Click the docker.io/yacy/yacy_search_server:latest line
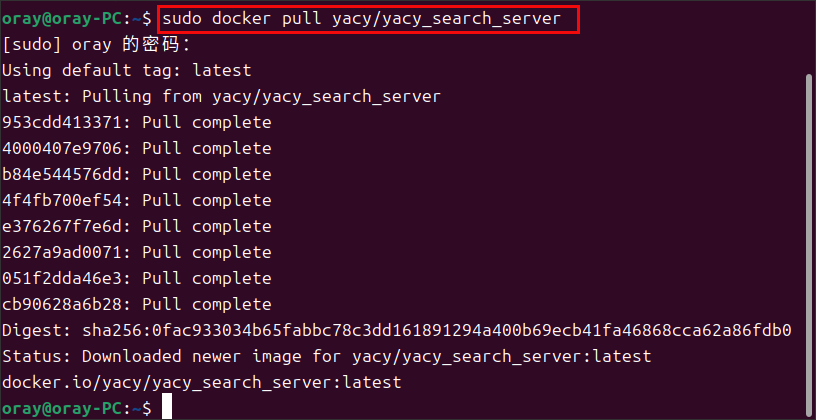 pyautogui.click(x=201, y=382)
